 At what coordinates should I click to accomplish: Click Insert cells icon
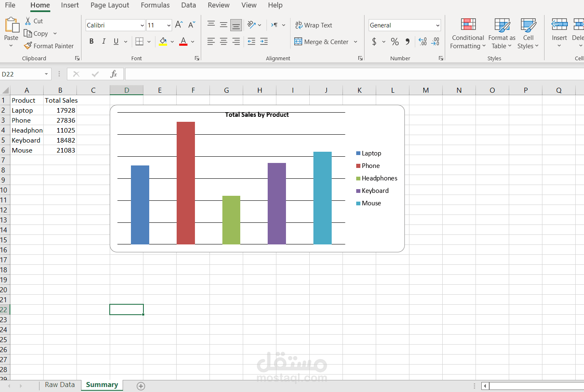click(559, 25)
